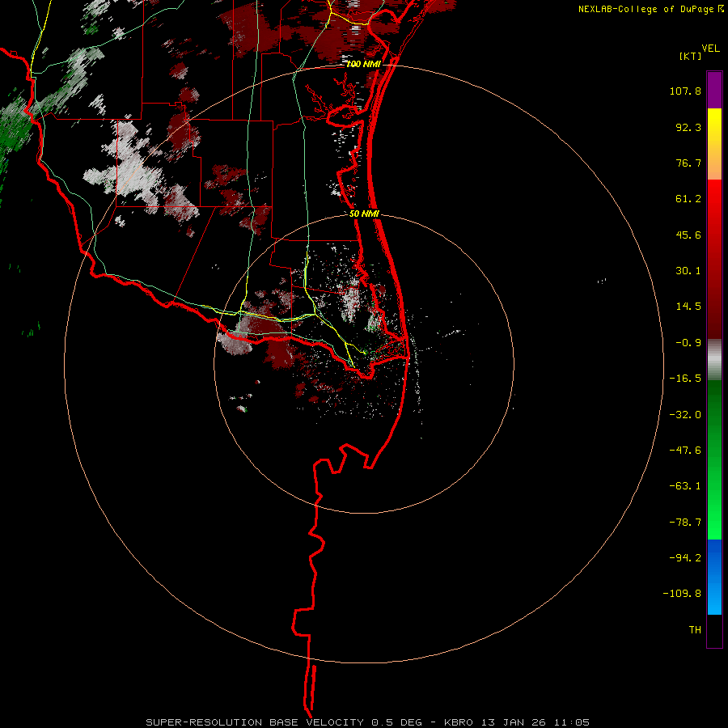Click the 50 NMI range ring label
The height and width of the screenshot is (728, 728).
pyautogui.click(x=365, y=214)
